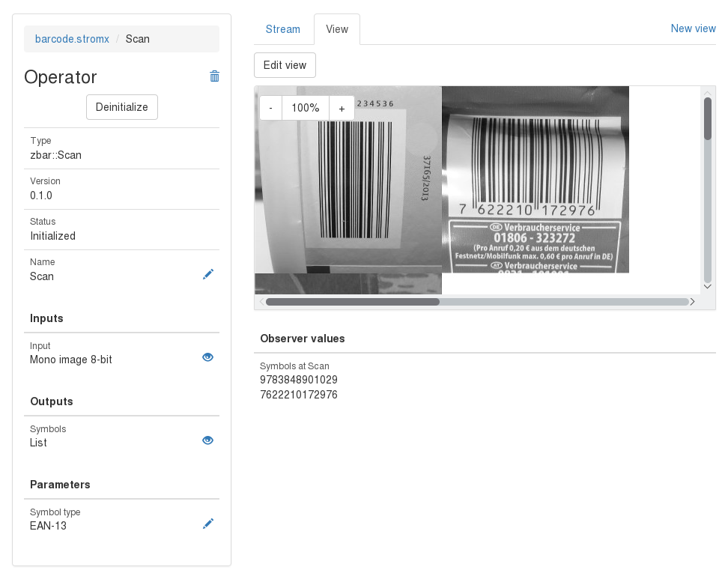728x576 pixels.
Task: Click the Scan breadcrumb item
Action: point(137,39)
